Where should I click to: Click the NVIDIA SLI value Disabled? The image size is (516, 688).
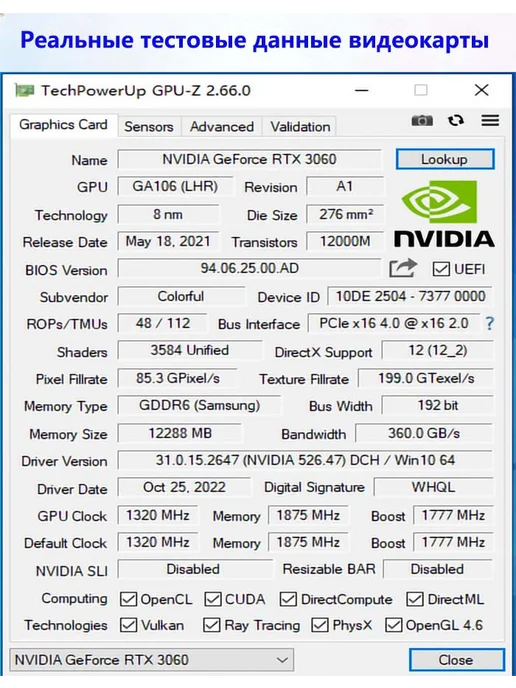(x=193, y=569)
